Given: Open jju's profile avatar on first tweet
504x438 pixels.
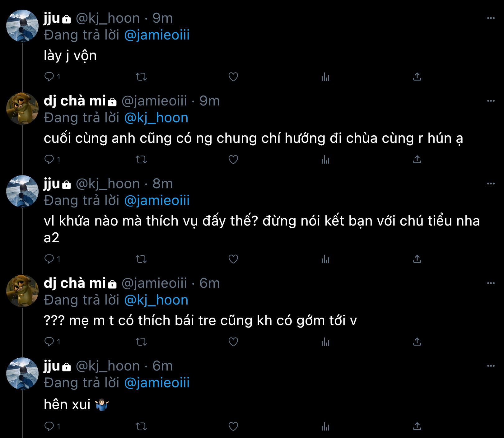Looking at the screenshot, I should (x=22, y=26).
